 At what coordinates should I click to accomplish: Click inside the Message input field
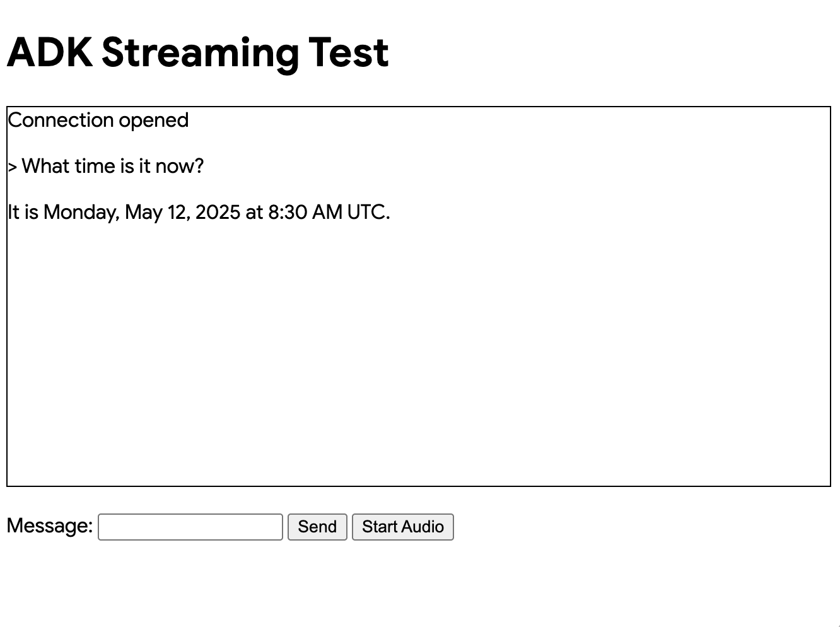click(189, 527)
